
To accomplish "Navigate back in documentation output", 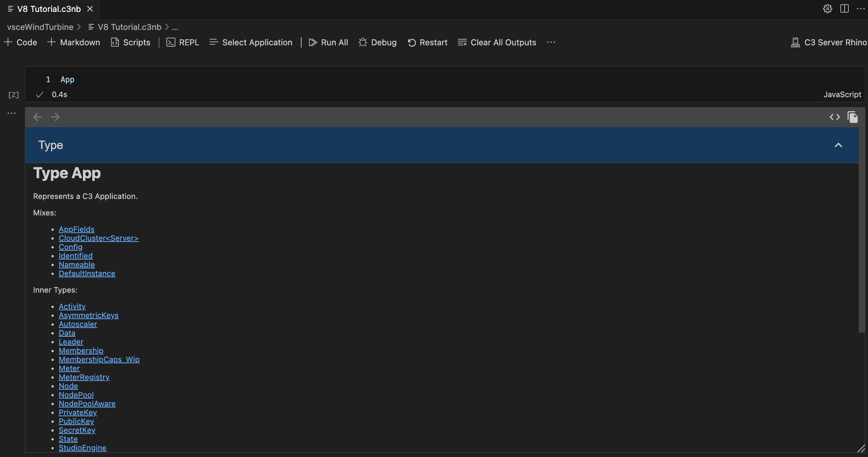I will pyautogui.click(x=38, y=117).
